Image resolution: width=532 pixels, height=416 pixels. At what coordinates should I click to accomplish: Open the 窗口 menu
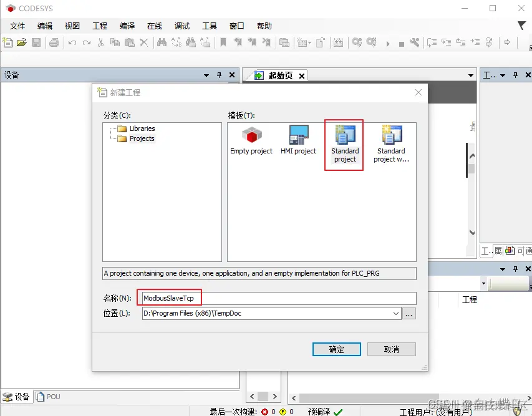[x=237, y=26]
